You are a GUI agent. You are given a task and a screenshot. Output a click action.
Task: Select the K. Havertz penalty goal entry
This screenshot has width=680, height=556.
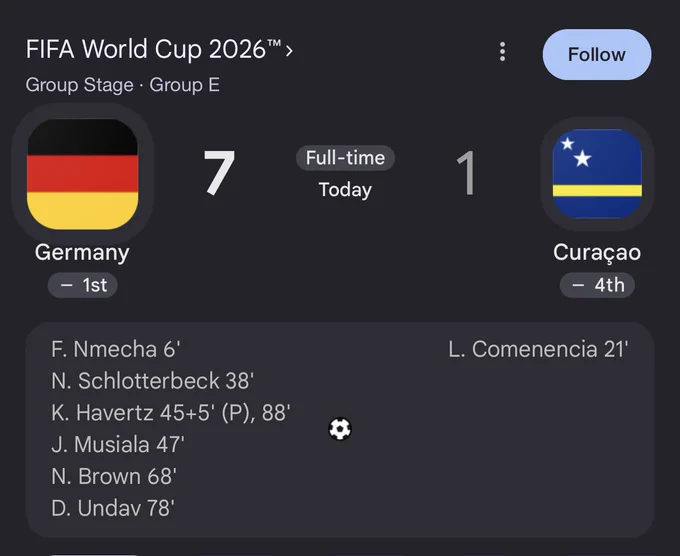[x=170, y=412]
